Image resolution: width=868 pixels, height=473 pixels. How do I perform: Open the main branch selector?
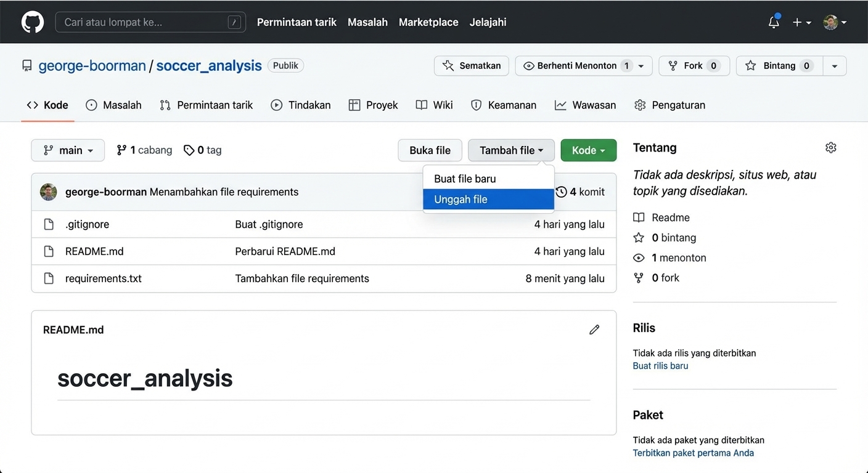pos(68,150)
